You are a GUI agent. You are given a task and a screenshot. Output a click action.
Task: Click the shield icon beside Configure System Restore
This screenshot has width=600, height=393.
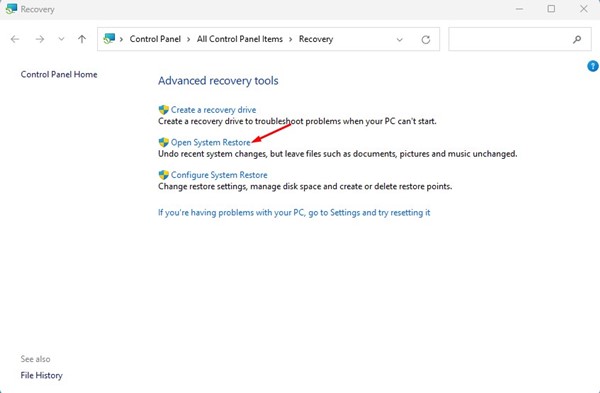tap(164, 175)
